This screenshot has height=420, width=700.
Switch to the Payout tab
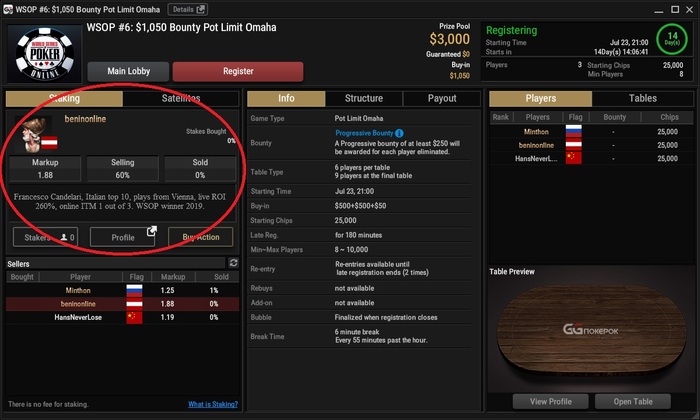coord(442,99)
